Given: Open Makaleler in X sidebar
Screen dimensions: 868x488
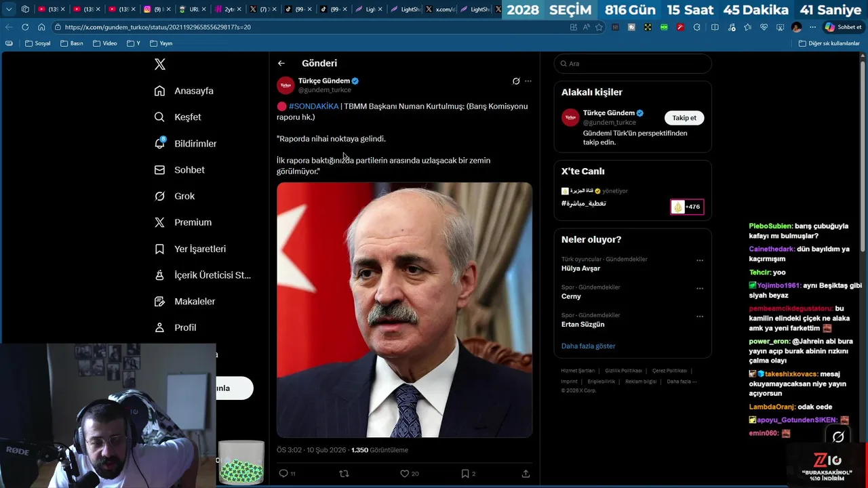Looking at the screenshot, I should click(185, 301).
